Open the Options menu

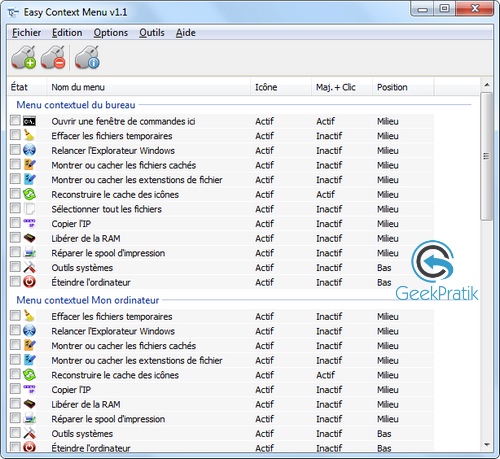click(111, 33)
